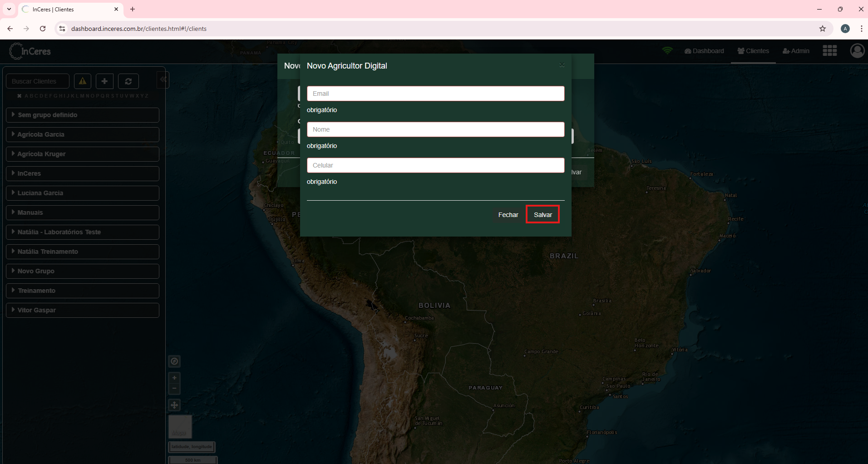The image size is (868, 464).
Task: Reload the page in browser
Action: pyautogui.click(x=43, y=29)
